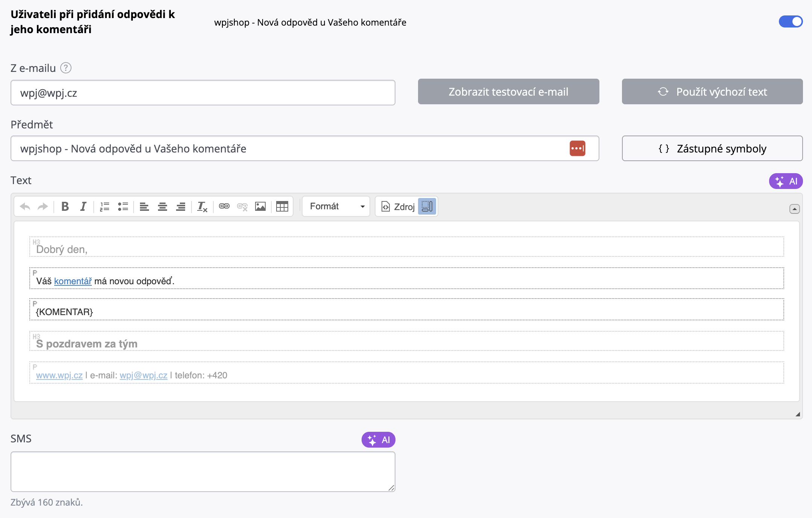Insert a table into the email
This screenshot has height=518, width=812.
click(x=282, y=206)
